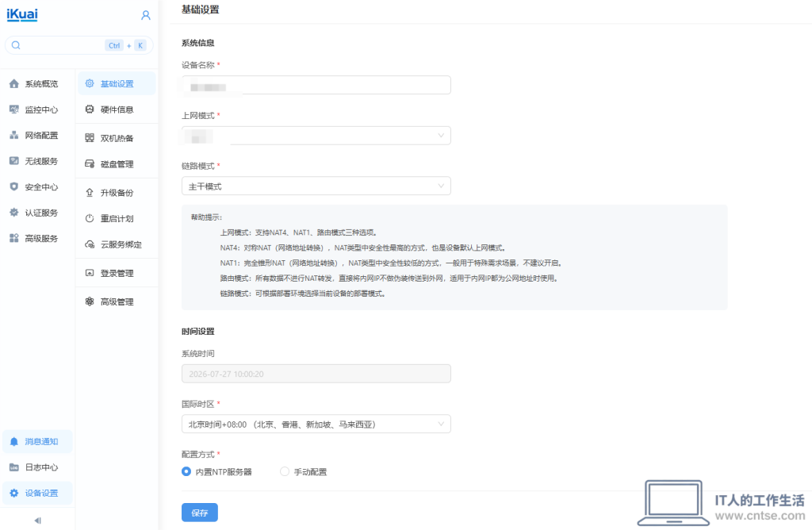Click the 安全中心 shield icon
This screenshot has width=812, height=530.
[x=14, y=186]
